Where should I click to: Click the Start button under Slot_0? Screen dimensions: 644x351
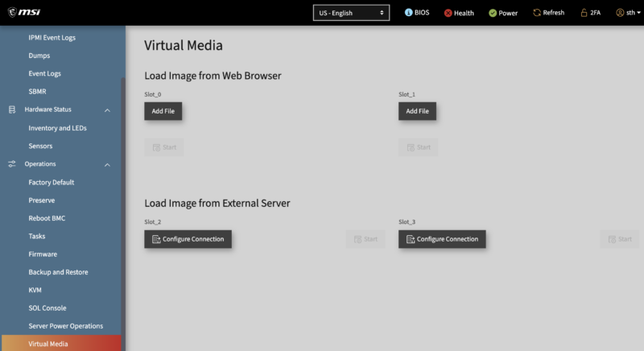point(164,147)
